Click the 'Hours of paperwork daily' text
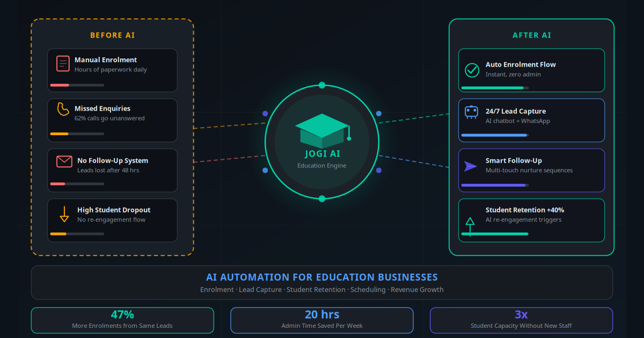This screenshot has height=338, width=644. click(111, 70)
